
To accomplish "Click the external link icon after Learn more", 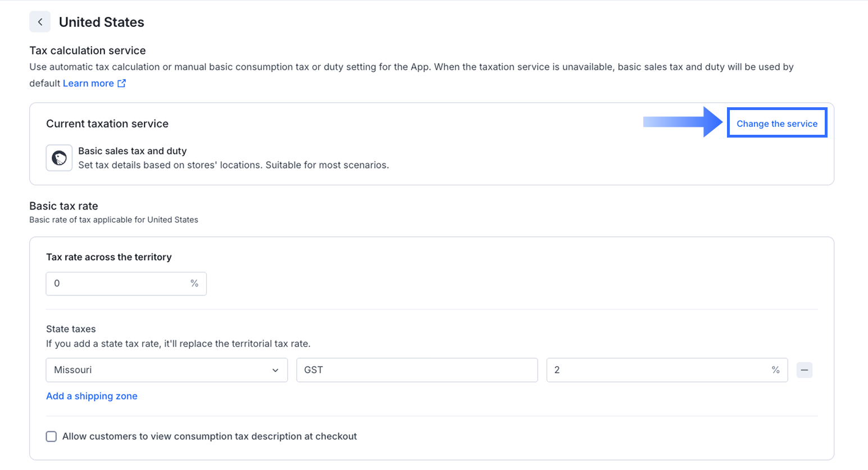I will 121,83.
